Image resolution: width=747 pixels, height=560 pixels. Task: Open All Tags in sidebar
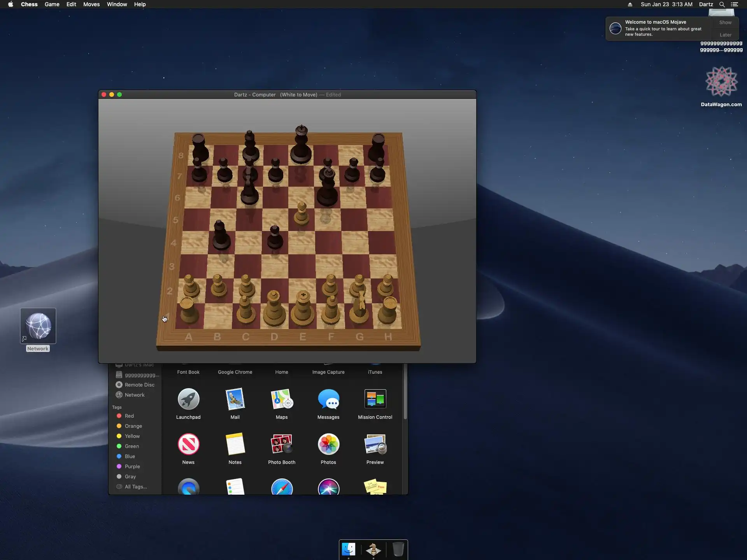point(136,486)
